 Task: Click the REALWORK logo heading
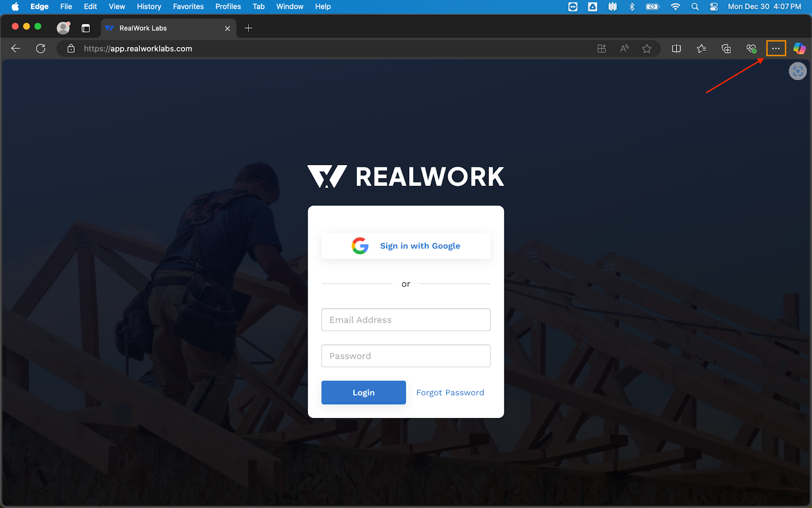pyautogui.click(x=406, y=177)
